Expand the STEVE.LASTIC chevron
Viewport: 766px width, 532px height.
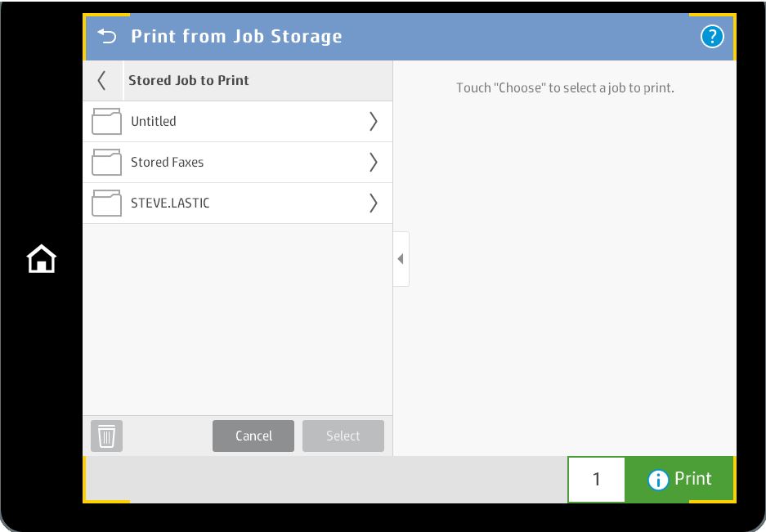374,203
